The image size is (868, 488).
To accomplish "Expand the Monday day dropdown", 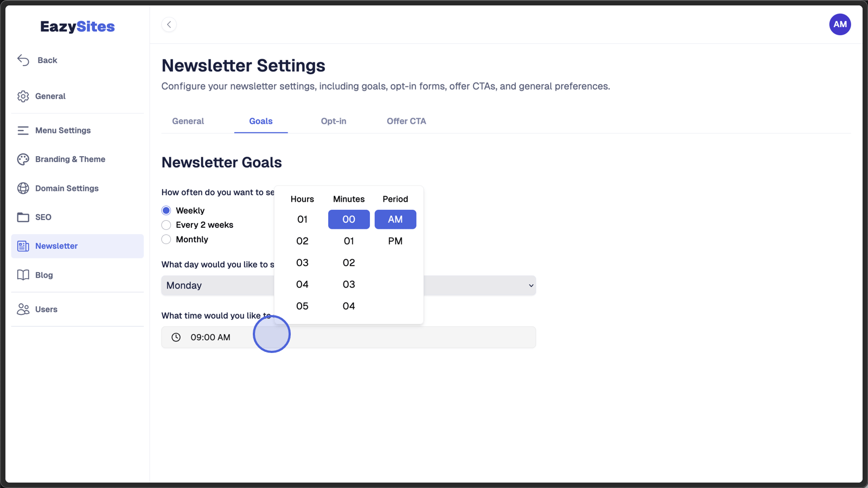I will click(x=348, y=285).
